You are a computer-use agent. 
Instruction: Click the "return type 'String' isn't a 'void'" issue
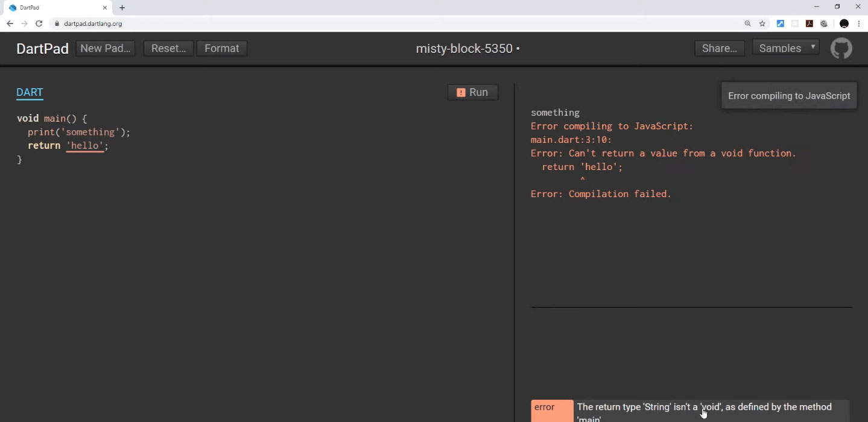705,412
